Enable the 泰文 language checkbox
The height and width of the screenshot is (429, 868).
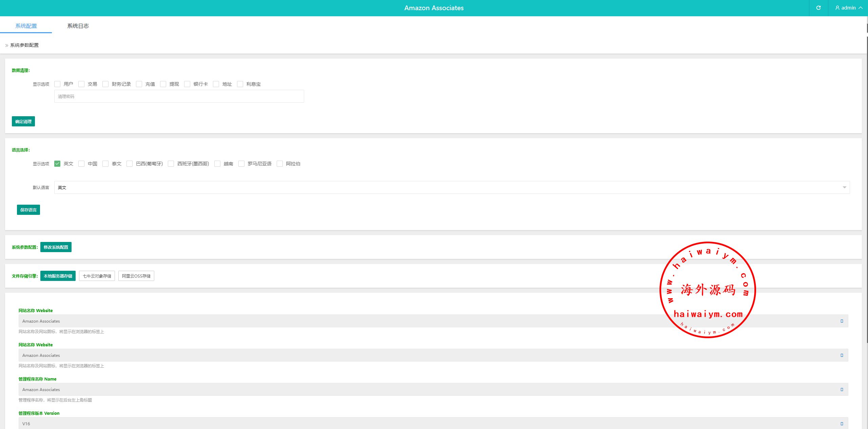[105, 164]
